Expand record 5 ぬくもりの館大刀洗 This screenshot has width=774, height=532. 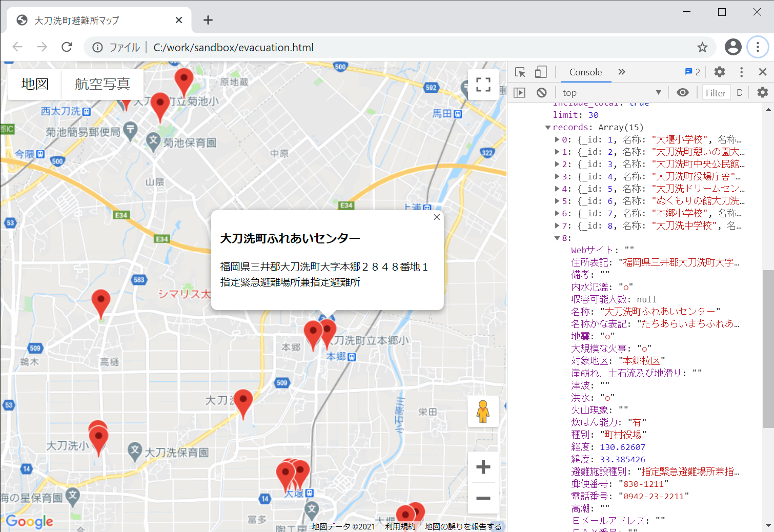(x=557, y=201)
